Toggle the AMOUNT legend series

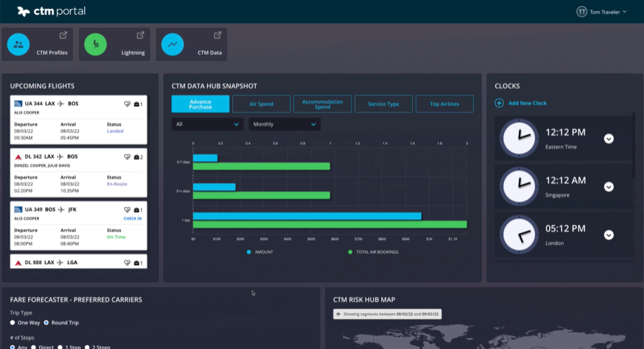tap(260, 252)
